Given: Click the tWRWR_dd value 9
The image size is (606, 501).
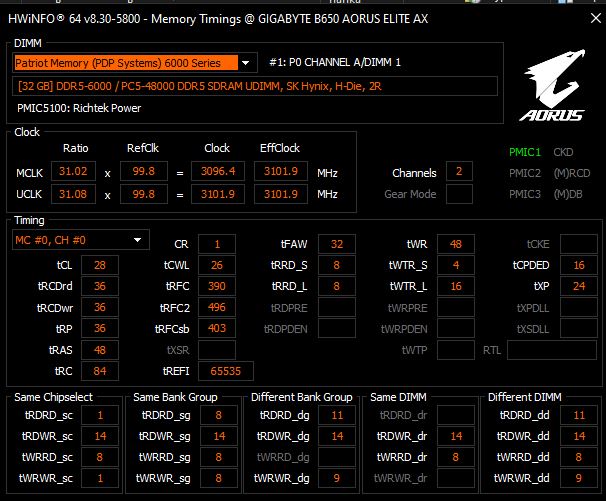Looking at the screenshot, I should pos(579,478).
